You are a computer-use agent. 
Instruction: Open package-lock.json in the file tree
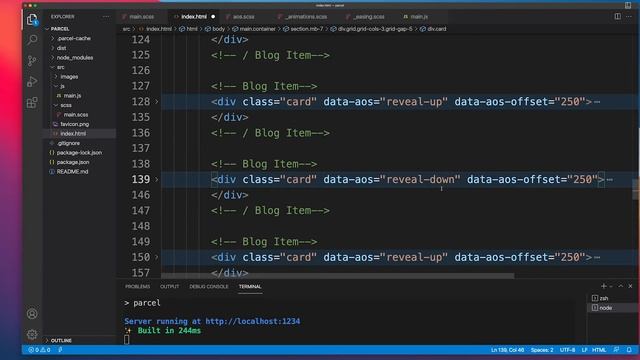tap(80, 153)
